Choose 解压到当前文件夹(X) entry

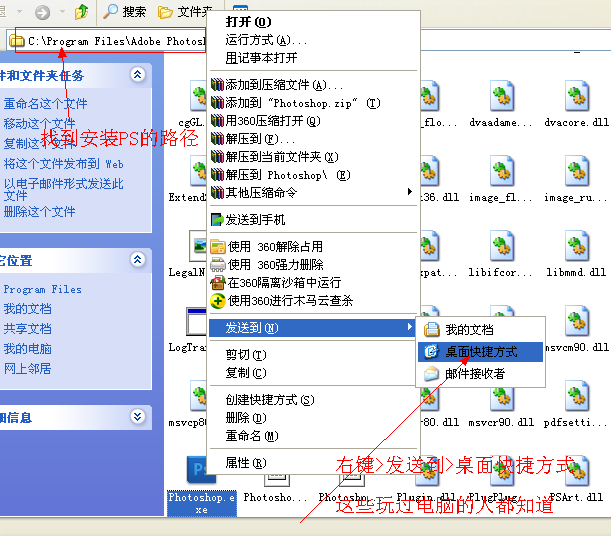[x=314, y=157]
